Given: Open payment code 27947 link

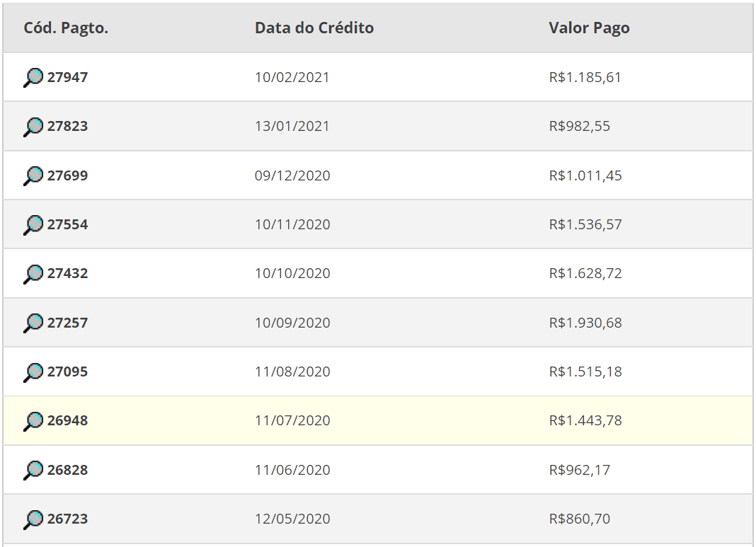Looking at the screenshot, I should [x=68, y=77].
